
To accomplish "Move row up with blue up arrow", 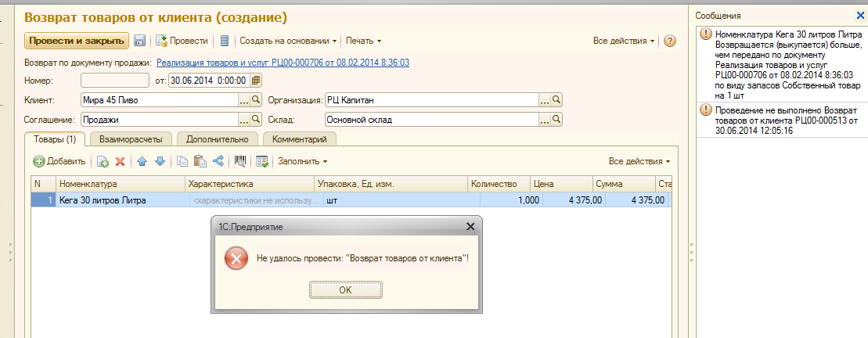I will (142, 161).
